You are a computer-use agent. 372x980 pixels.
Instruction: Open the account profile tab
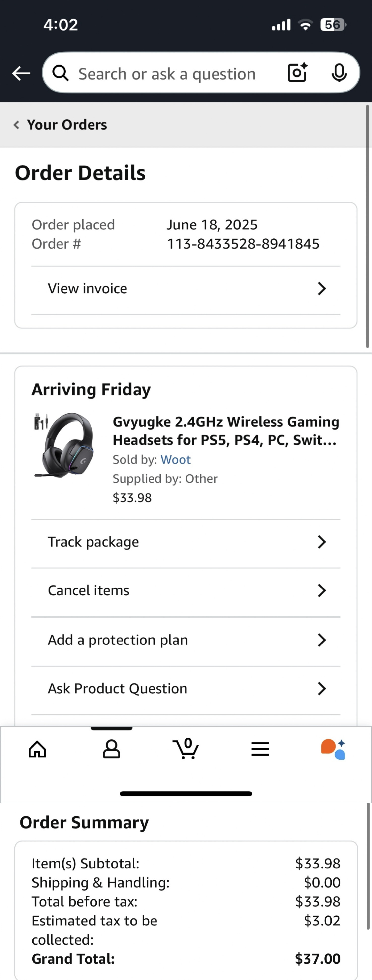point(111,749)
